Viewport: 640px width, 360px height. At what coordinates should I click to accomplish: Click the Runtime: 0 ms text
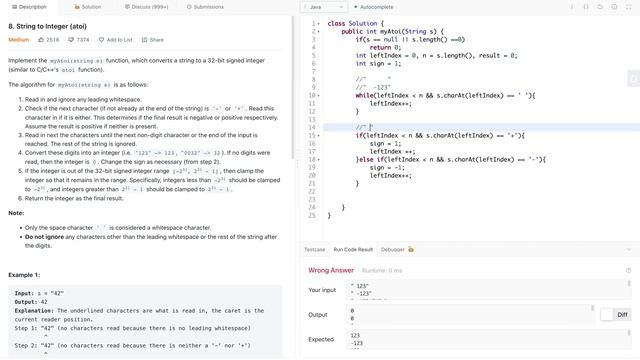[x=382, y=270]
